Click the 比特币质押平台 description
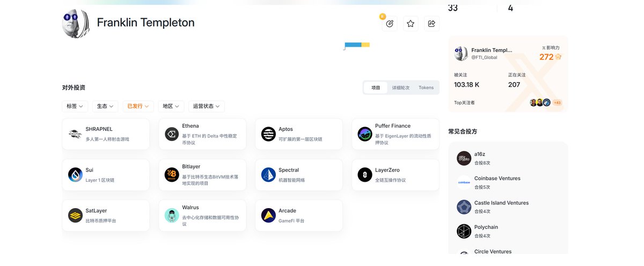Screen dimensions: 644x266 [x=100, y=220]
